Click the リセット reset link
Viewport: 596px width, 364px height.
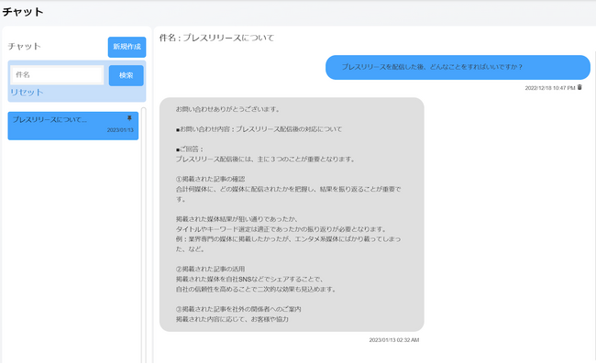point(27,93)
